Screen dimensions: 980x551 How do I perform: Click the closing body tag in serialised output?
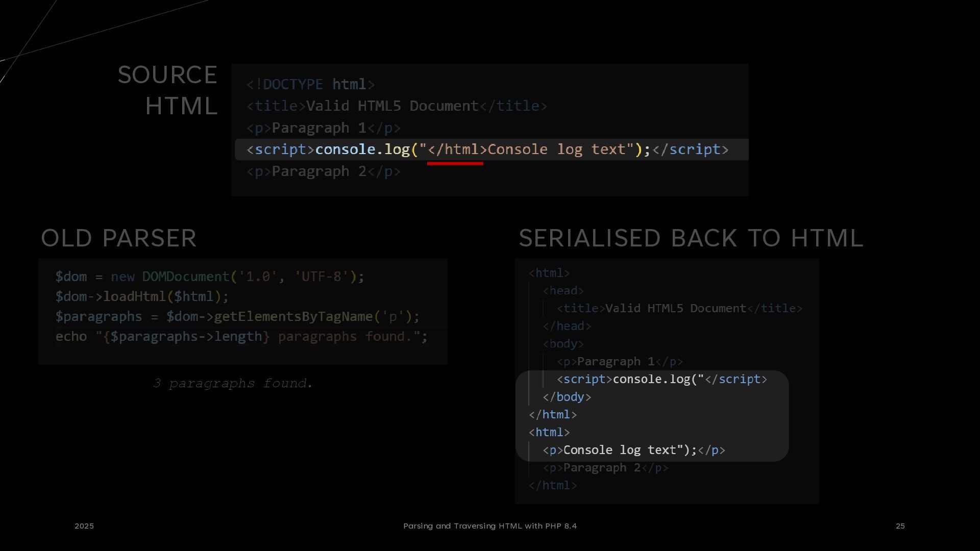point(567,397)
